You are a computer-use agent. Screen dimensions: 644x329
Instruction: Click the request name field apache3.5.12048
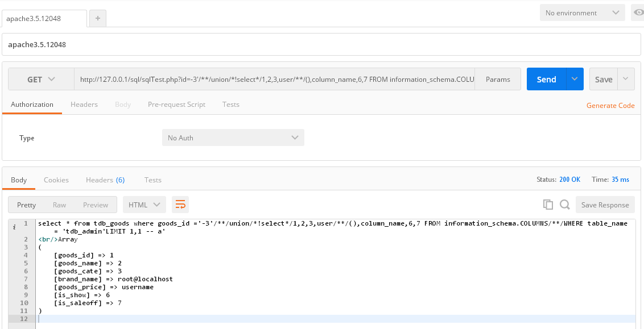(x=321, y=44)
